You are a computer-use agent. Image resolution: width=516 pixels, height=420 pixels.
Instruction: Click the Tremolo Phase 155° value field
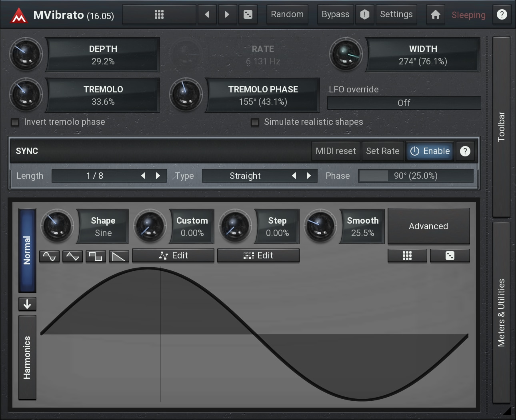click(263, 95)
